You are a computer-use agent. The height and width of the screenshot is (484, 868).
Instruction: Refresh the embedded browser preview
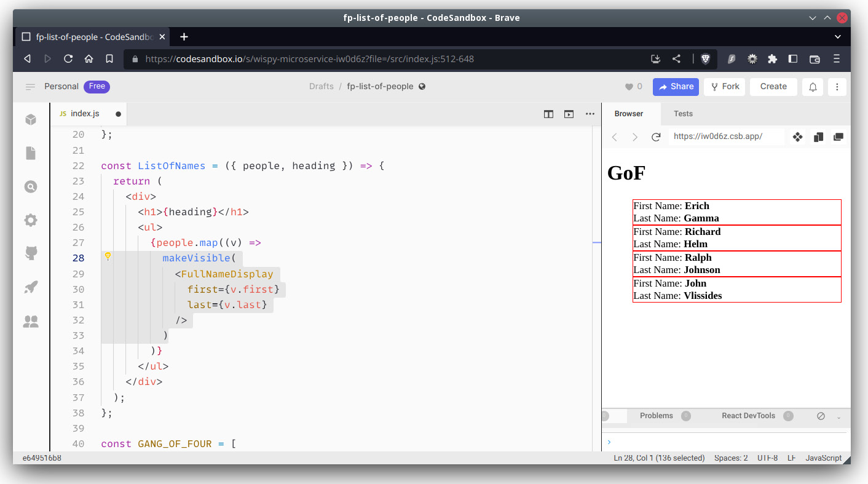[x=656, y=137]
